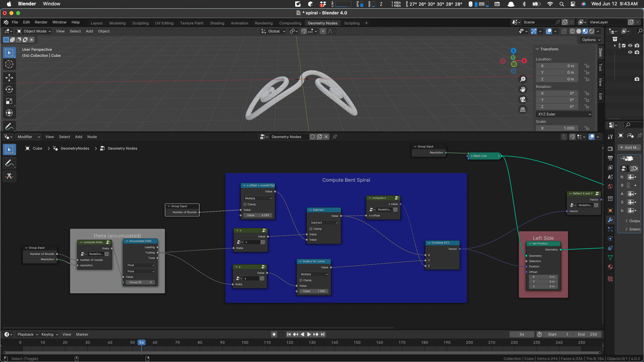Viewport: 644px width, 362px height.
Task: Select the Annotate tool in 3D viewport
Action: [9, 126]
